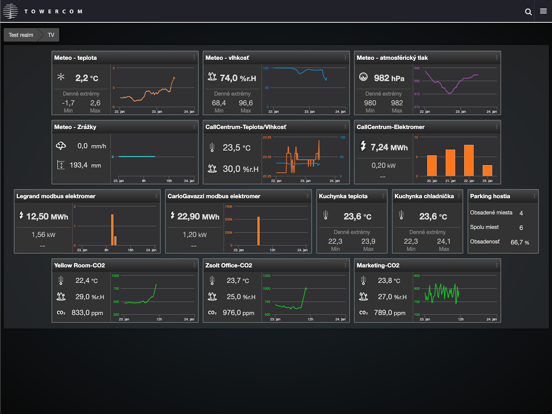552x414 pixels.
Task: Click the 1,56 kW power value
Action: tap(44, 234)
